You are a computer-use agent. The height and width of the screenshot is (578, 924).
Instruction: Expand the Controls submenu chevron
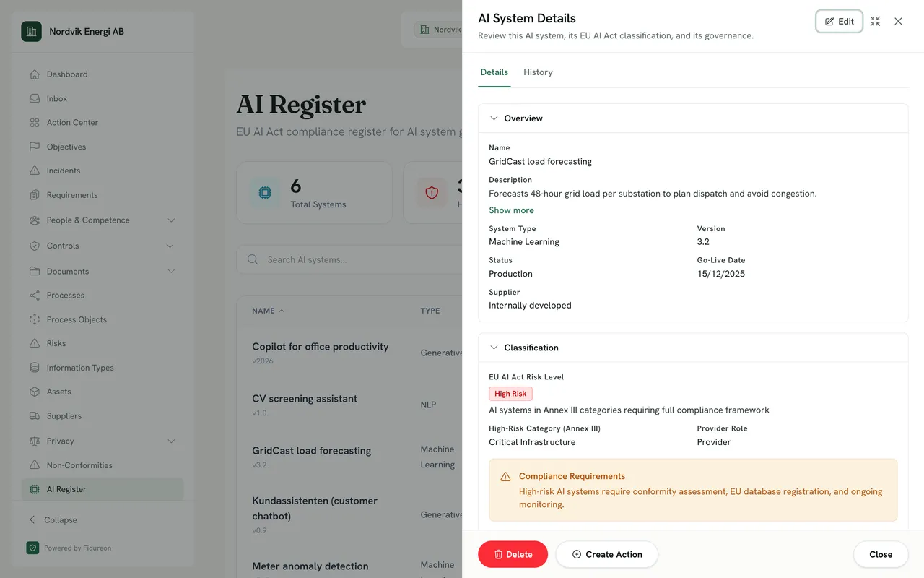tap(171, 246)
